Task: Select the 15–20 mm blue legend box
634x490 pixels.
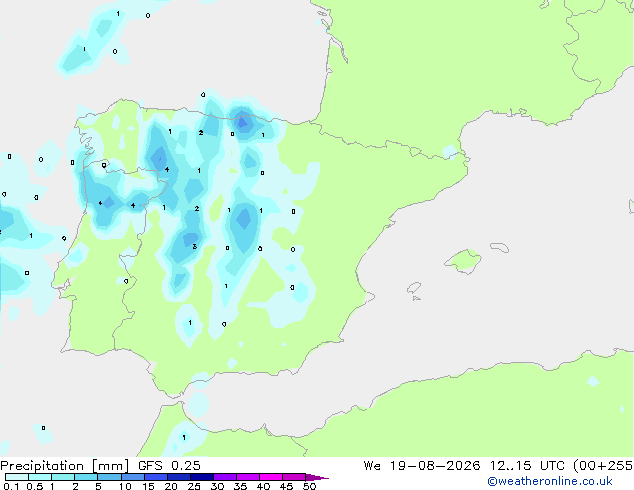Action: [x=156, y=477]
